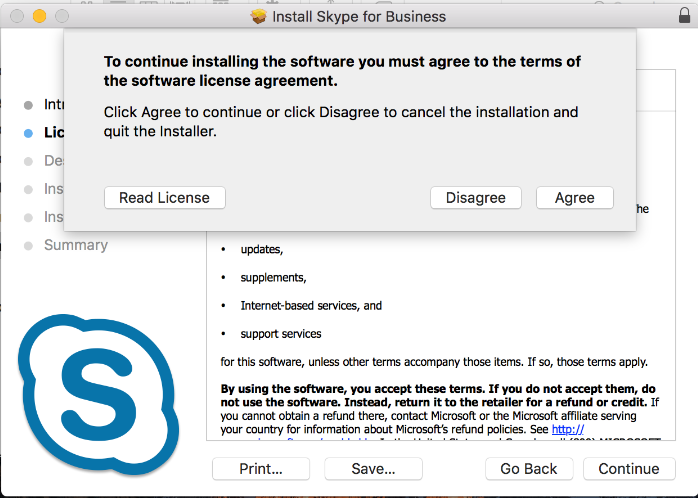Viewport: 698px width, 498px height.
Task: Click the Skype for Business logo
Action: click(98, 394)
